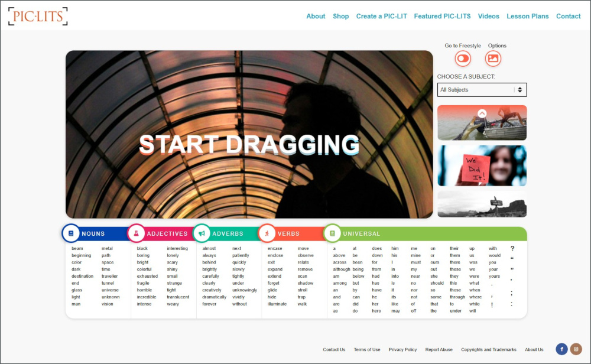Select the ADJECTIVES tab label
This screenshot has height=364, width=591.
(x=167, y=233)
